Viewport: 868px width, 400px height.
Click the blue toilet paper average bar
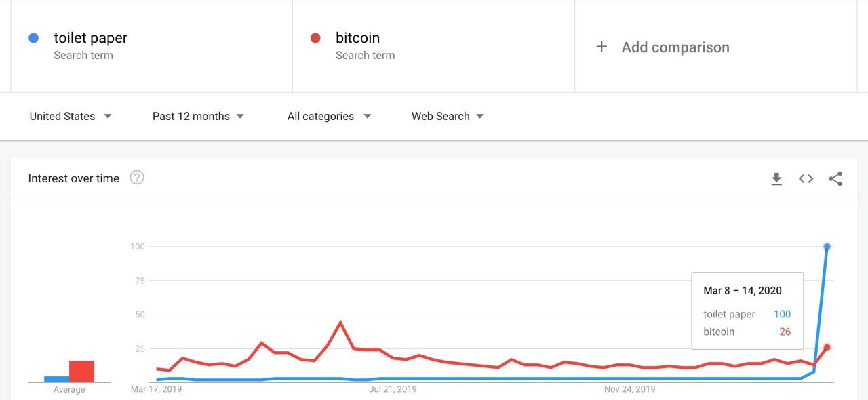coord(56,379)
